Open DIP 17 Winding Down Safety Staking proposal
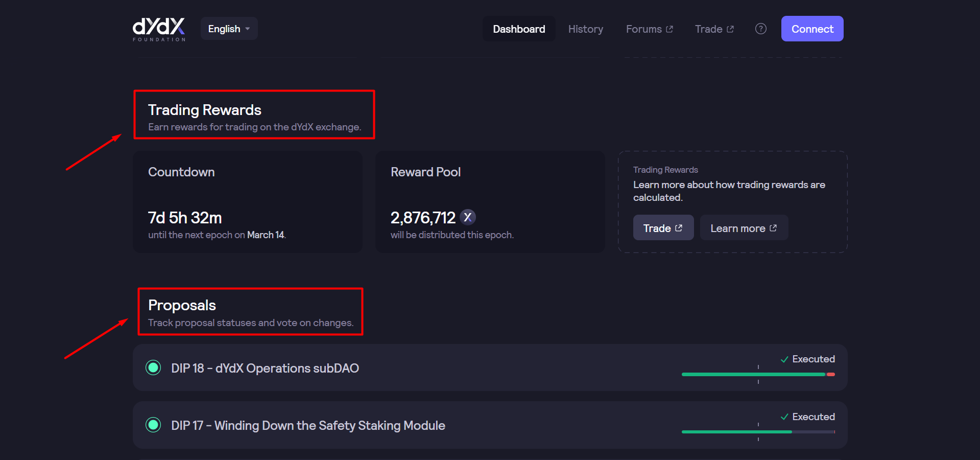980x460 pixels. 308,425
